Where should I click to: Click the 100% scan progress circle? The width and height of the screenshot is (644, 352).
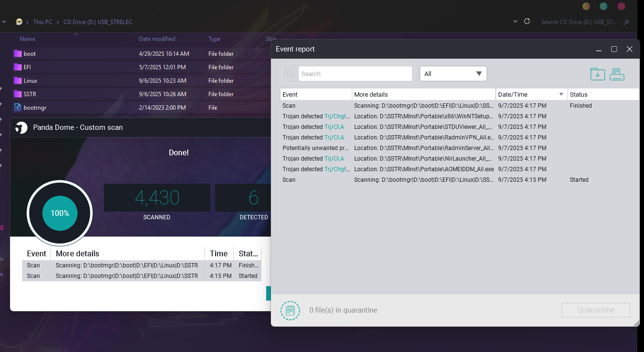pos(60,213)
